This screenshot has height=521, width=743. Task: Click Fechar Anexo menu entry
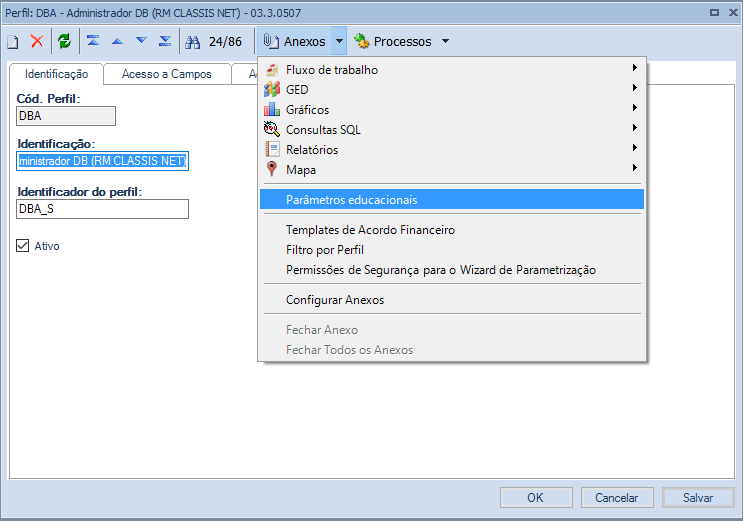452,330
